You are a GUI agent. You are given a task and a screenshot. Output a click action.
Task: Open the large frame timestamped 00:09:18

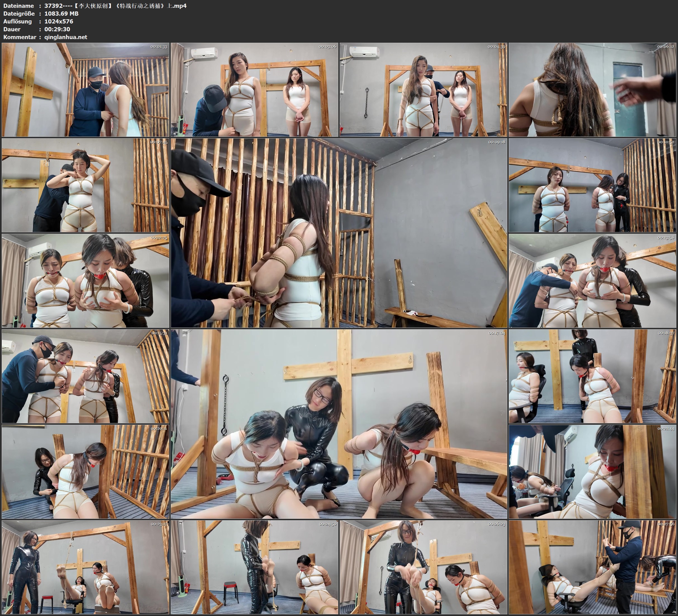click(339, 233)
